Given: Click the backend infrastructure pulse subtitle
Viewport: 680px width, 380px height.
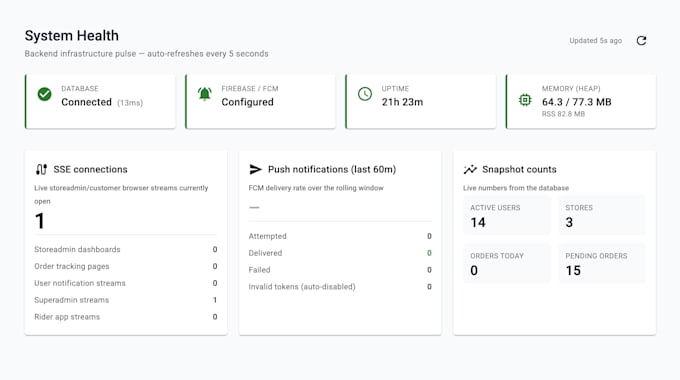Looking at the screenshot, I should (x=147, y=54).
